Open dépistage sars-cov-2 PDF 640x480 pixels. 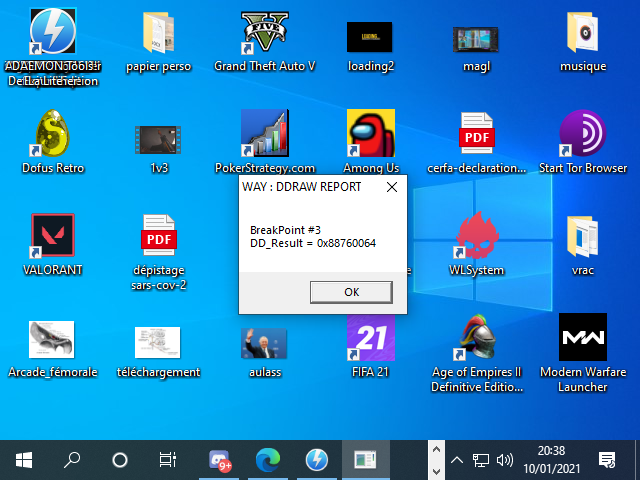click(159, 236)
